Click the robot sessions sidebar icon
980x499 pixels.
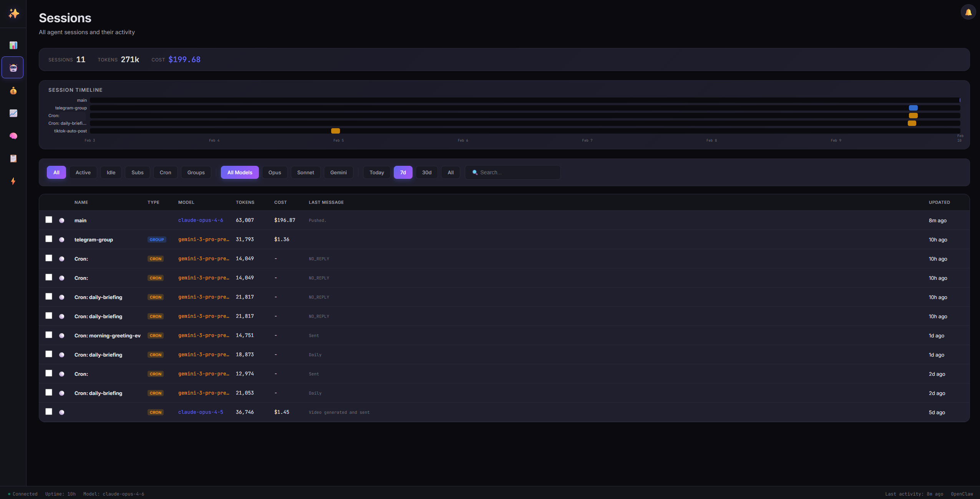[13, 68]
